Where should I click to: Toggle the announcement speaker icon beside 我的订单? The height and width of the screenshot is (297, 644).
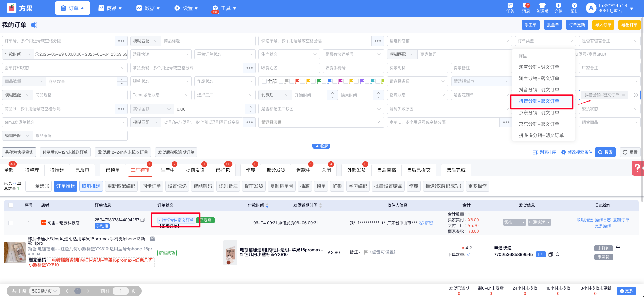34,25
